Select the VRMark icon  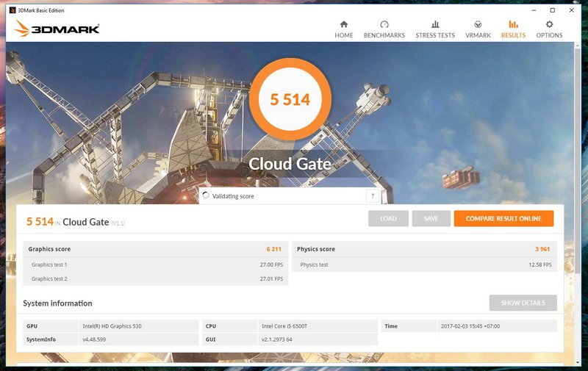coord(478,25)
